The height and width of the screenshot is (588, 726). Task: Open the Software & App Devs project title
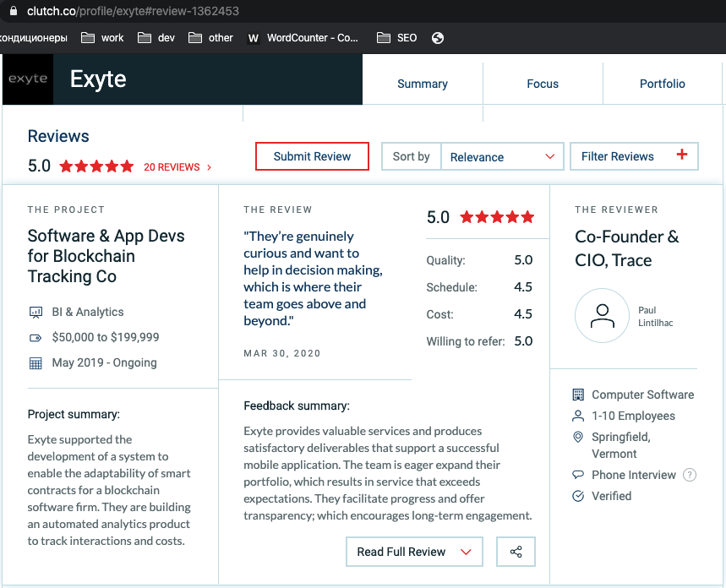[106, 256]
